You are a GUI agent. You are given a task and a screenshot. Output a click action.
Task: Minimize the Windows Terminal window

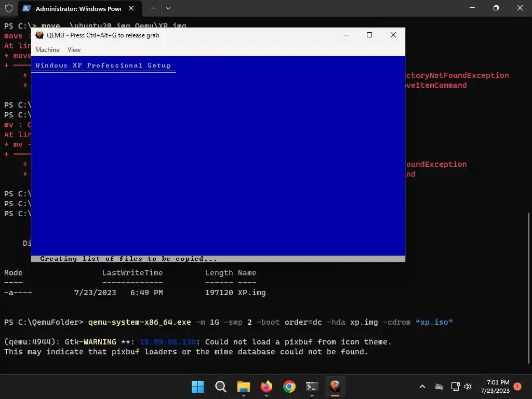click(x=472, y=8)
